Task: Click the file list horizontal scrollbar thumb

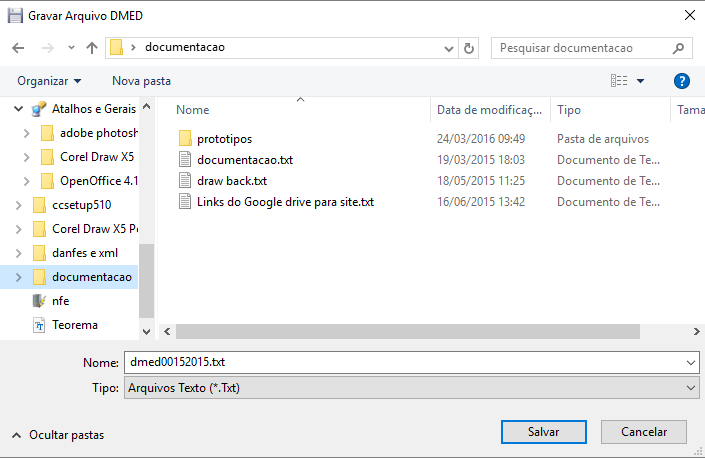Action: point(407,332)
